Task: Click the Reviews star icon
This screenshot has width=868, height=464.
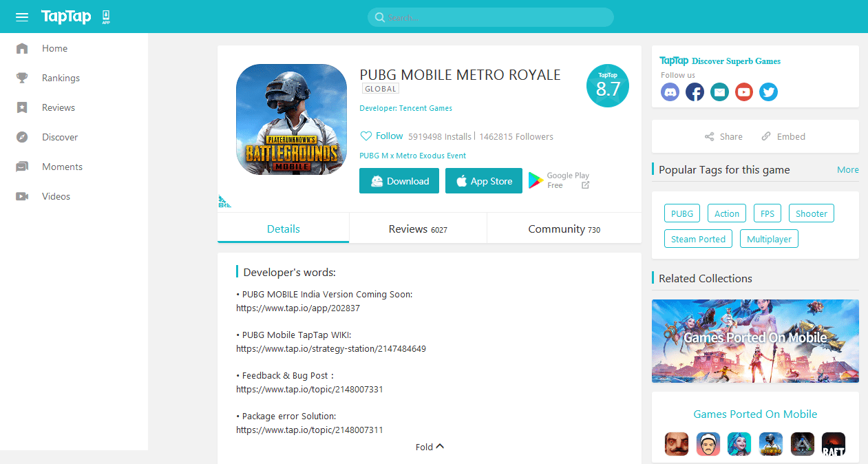Action: pos(22,107)
